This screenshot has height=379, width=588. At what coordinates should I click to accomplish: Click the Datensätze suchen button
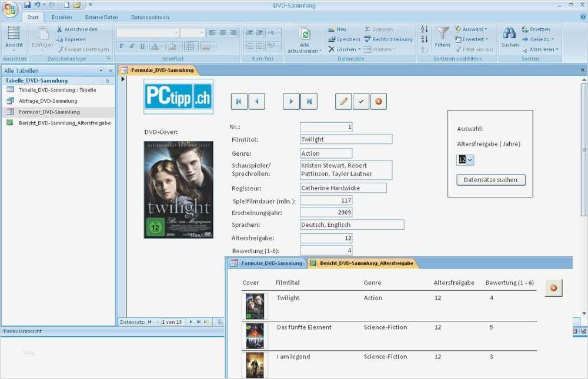[x=491, y=180]
